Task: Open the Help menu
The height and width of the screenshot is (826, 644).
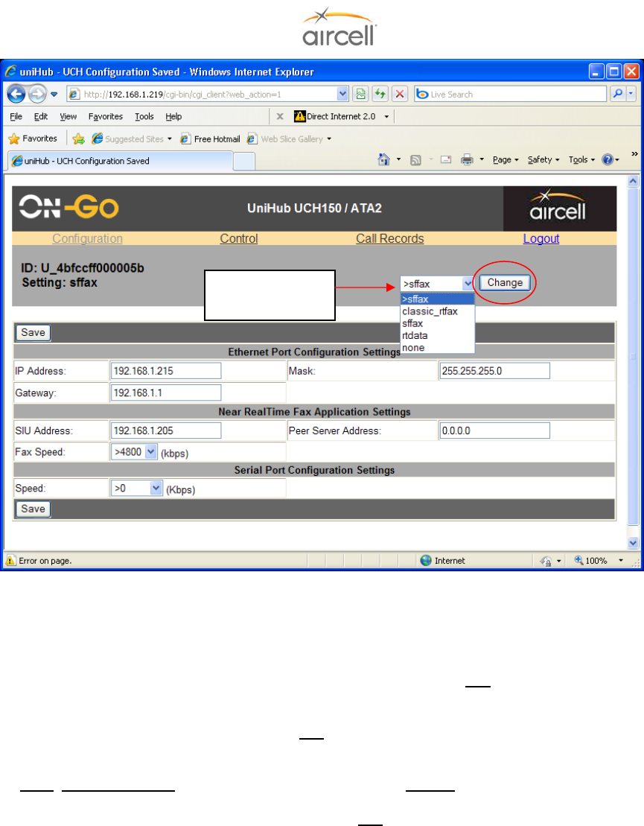Action: click(x=173, y=116)
